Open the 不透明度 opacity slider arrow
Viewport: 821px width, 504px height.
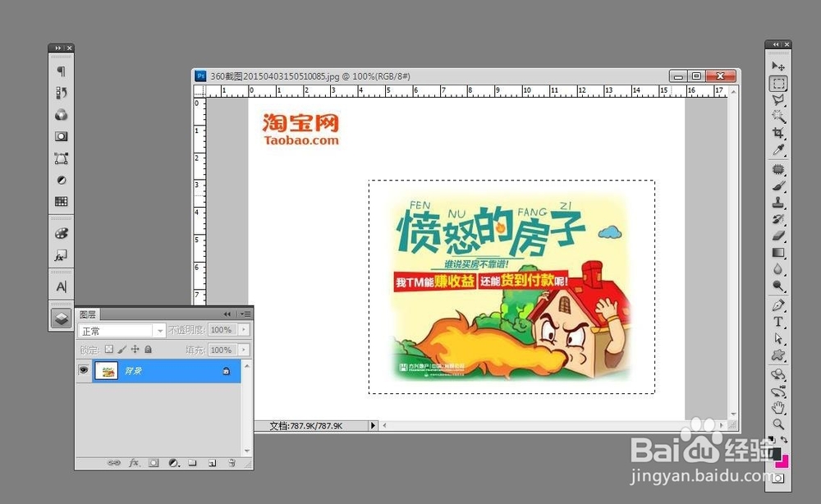(244, 330)
